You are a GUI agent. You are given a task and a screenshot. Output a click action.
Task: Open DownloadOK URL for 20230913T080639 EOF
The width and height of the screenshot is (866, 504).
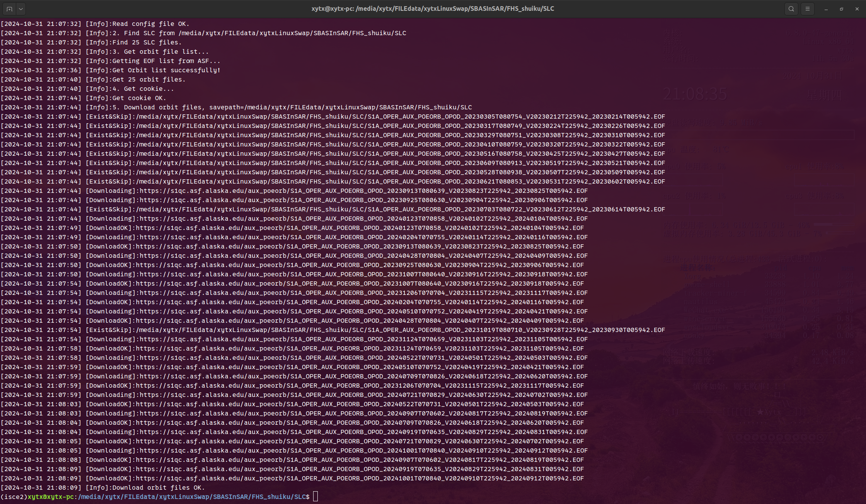tap(360, 247)
